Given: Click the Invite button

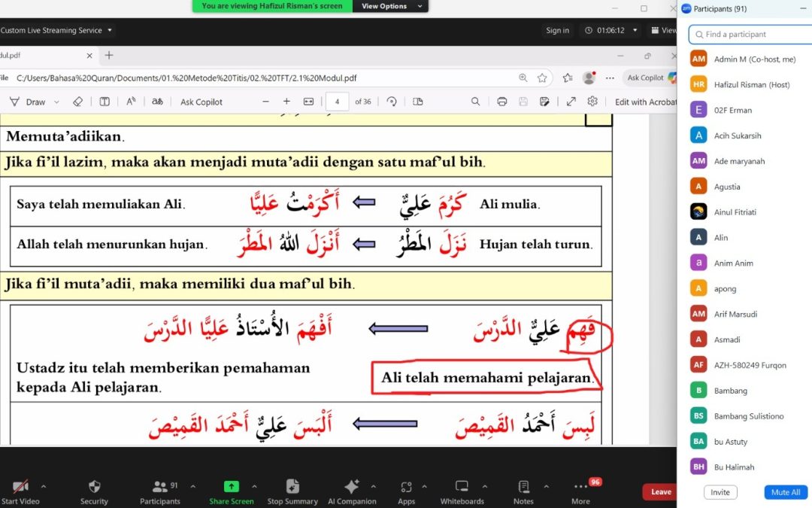Looking at the screenshot, I should click(x=720, y=492).
